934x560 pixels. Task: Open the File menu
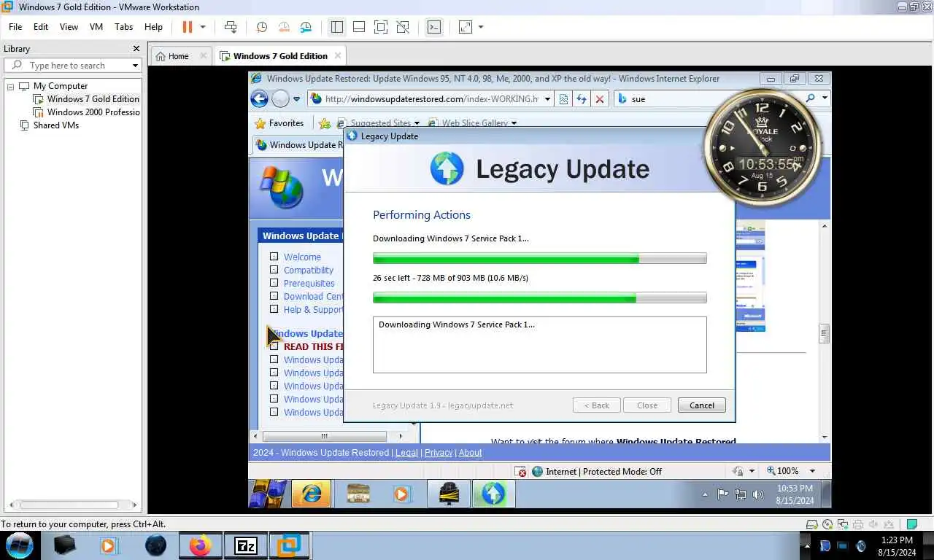[x=15, y=27]
